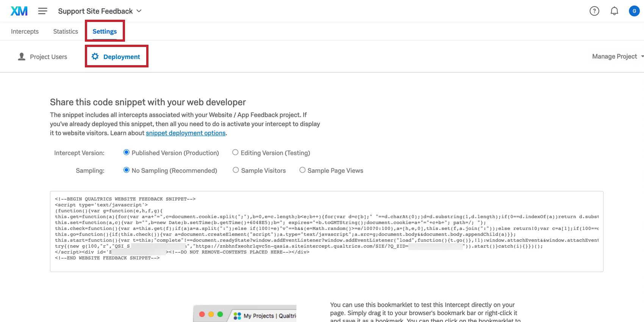Select Editing Version (Testing) radio button
644x322 pixels.
[235, 152]
